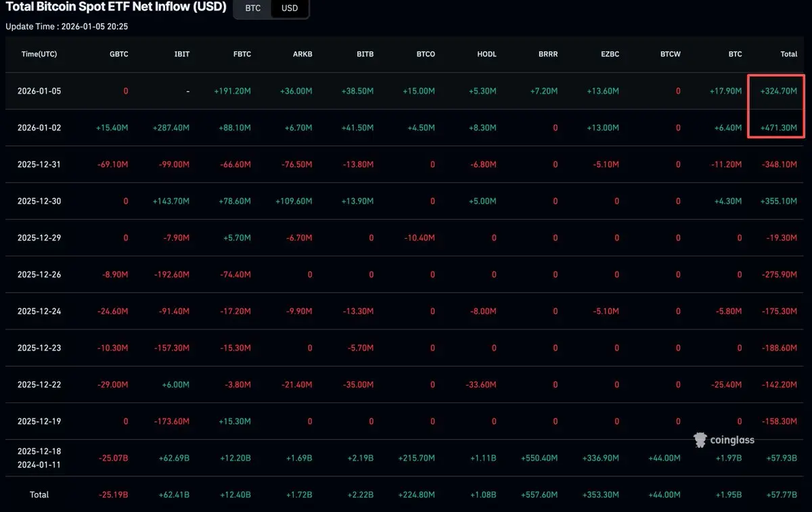Click the -33.60M HODL cell
This screenshot has height=512, width=812.
coord(480,384)
